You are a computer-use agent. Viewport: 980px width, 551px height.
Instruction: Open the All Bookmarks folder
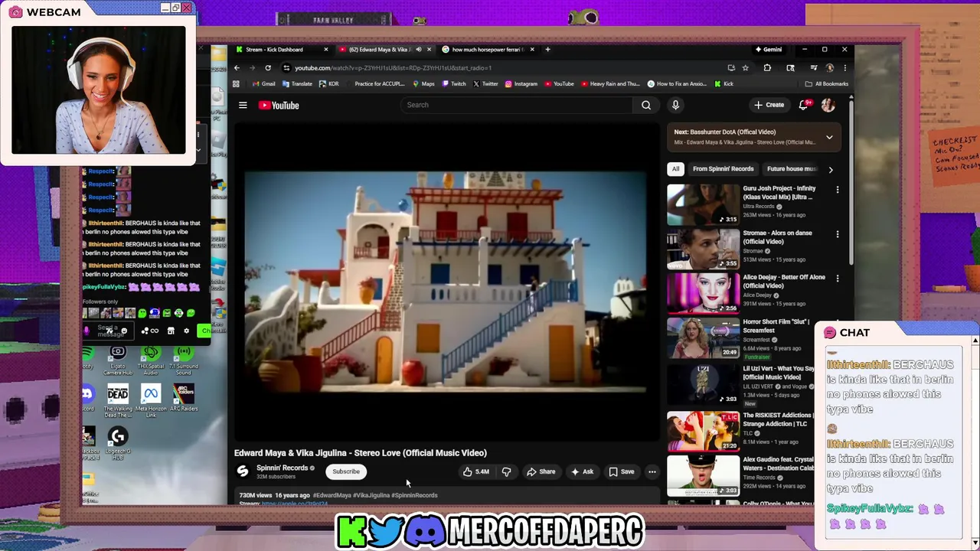[x=827, y=83]
